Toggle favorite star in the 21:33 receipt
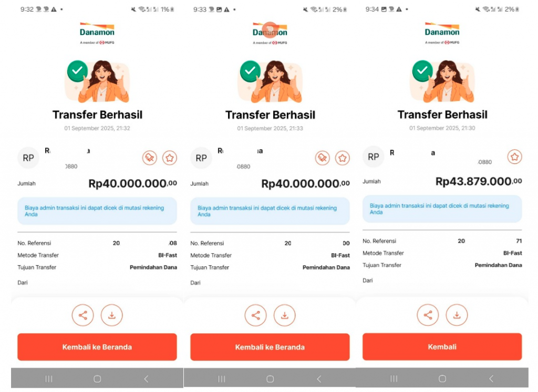538x392 pixels. point(343,158)
